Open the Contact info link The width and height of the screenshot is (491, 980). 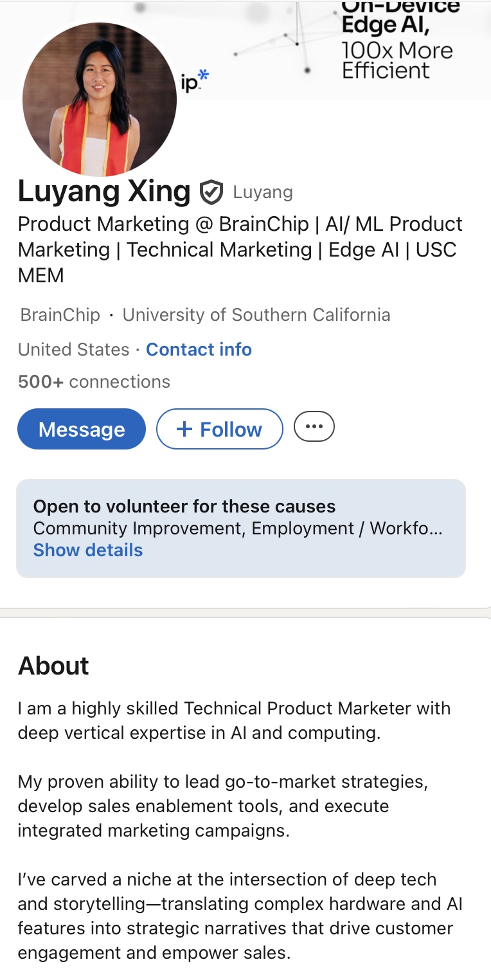pyautogui.click(x=199, y=349)
